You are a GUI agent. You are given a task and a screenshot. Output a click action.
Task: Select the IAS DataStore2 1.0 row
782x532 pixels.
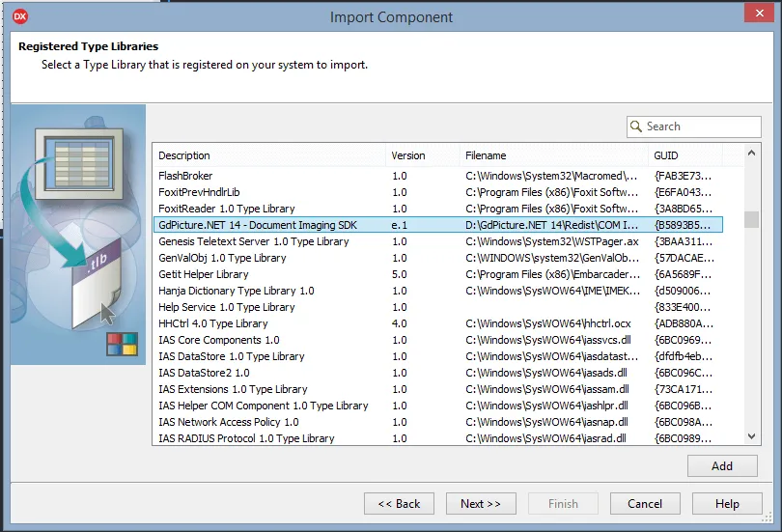[x=438, y=373]
